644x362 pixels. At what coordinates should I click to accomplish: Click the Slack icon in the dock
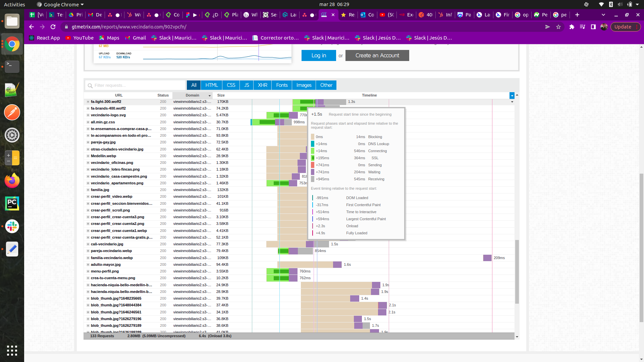(12, 226)
